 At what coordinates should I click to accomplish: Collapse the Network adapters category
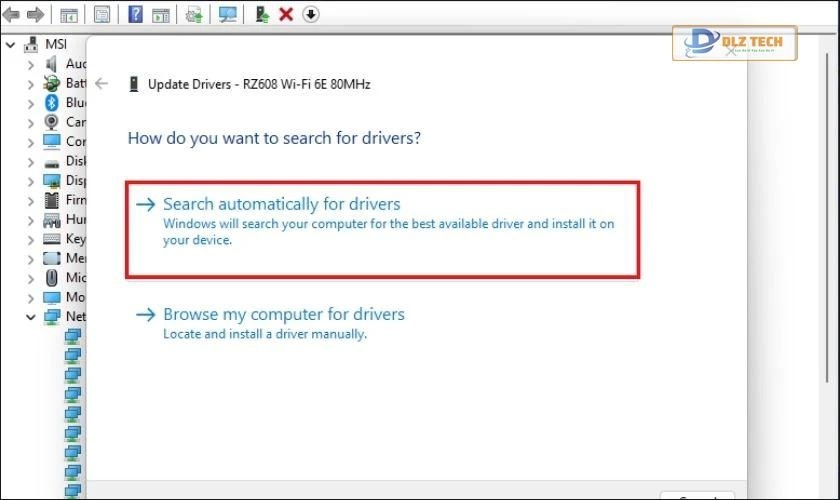click(31, 317)
